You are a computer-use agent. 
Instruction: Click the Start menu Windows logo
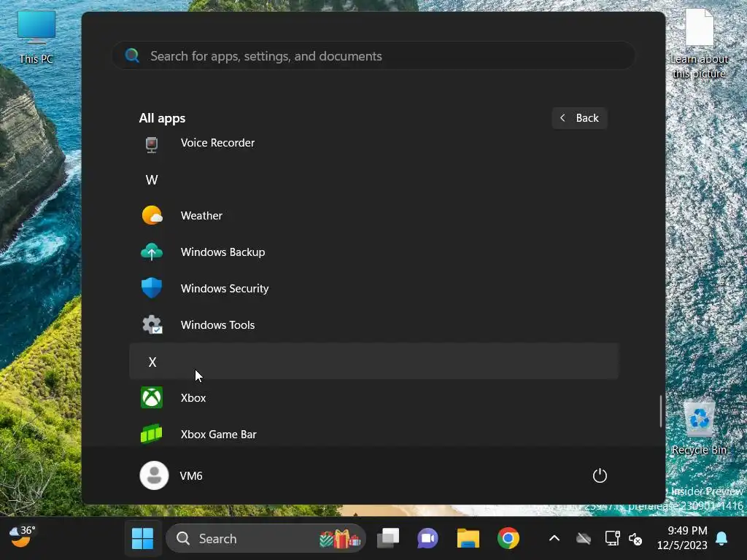click(x=142, y=539)
